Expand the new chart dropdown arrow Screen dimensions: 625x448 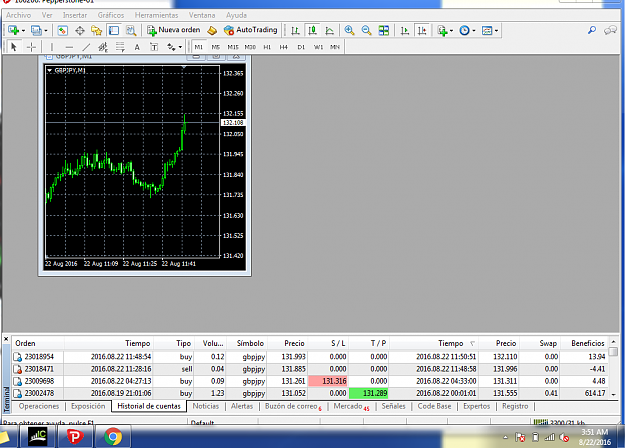tap(23, 31)
